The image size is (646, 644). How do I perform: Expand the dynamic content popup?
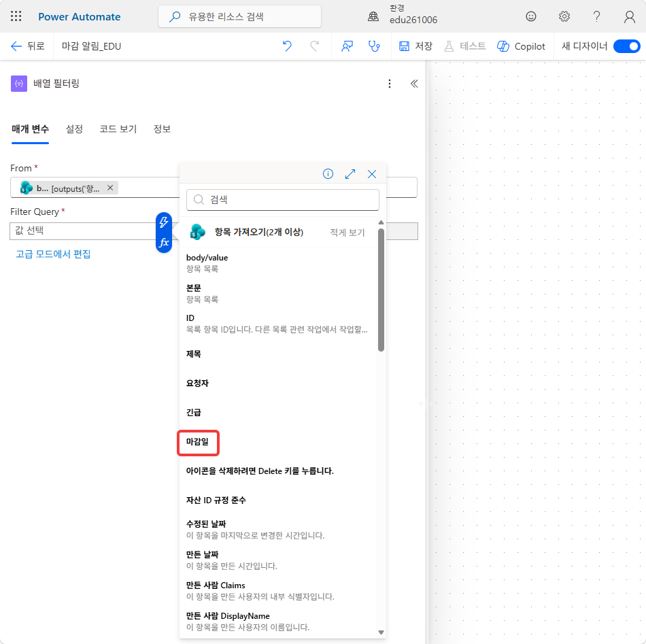(x=350, y=174)
